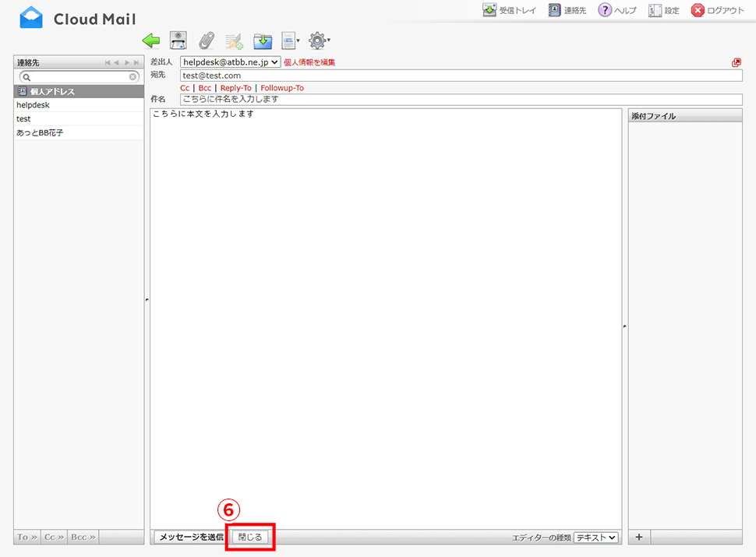Open 設定 settings in the top bar
This screenshot has width=756, height=557.
[x=664, y=10]
